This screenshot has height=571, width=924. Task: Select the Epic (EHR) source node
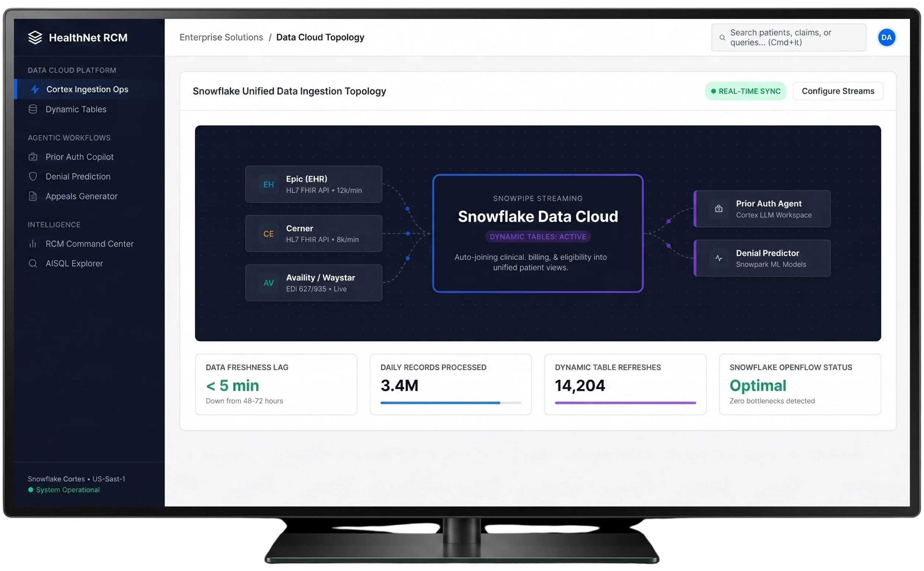[x=313, y=184]
